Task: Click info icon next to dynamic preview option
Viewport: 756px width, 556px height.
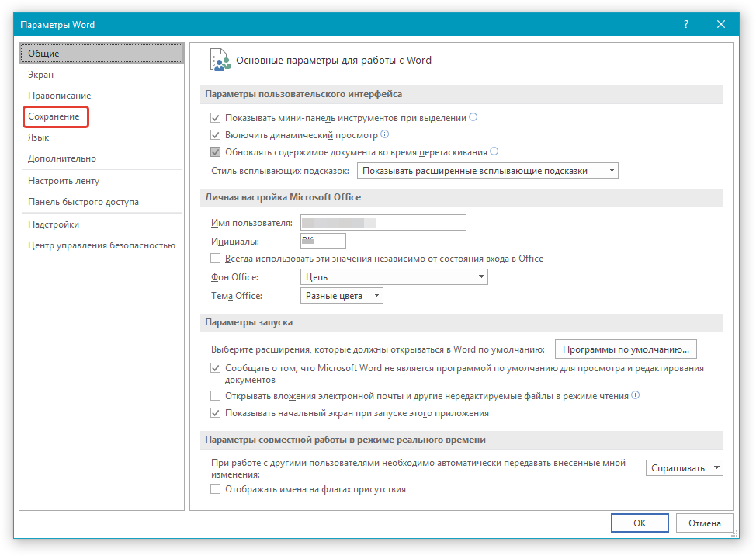Action: point(384,134)
